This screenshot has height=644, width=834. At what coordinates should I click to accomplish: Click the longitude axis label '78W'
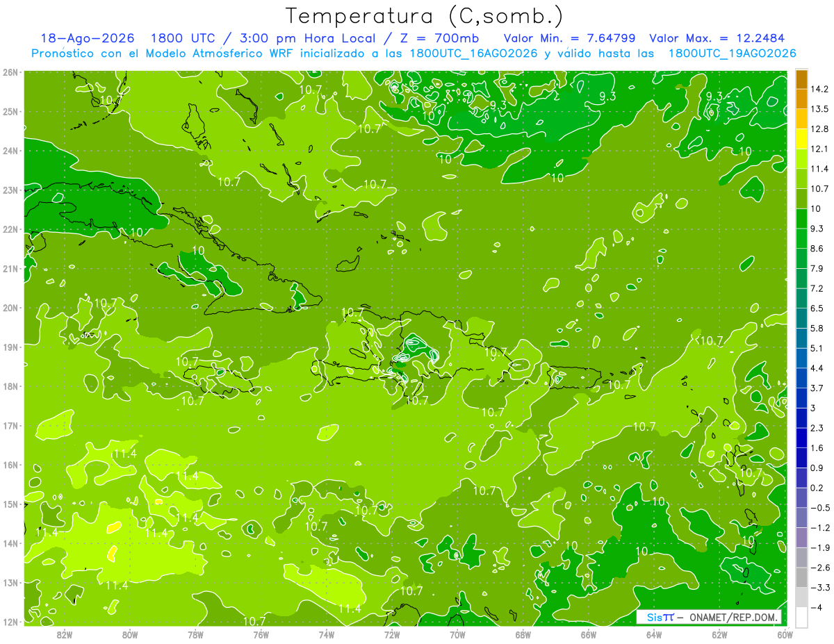(x=195, y=634)
